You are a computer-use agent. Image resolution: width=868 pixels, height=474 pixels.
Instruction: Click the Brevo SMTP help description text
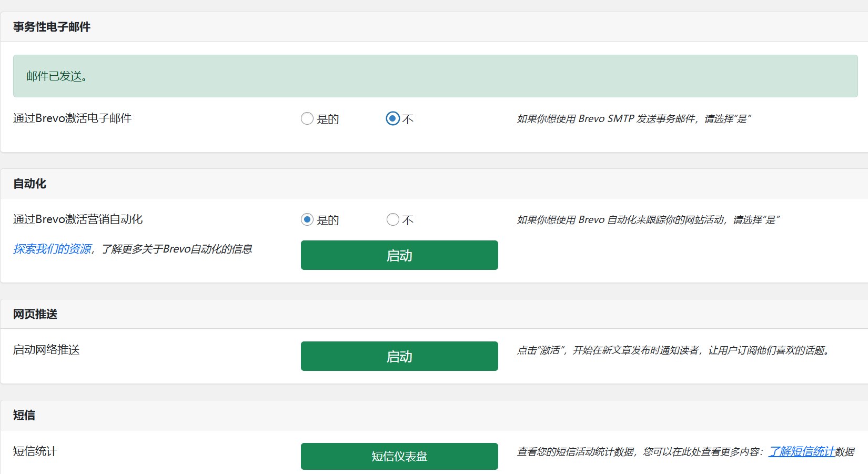(633, 119)
